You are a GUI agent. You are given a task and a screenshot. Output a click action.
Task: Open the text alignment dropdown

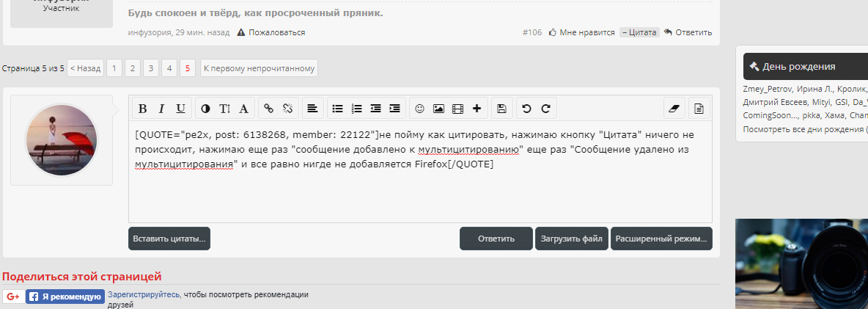click(x=312, y=109)
